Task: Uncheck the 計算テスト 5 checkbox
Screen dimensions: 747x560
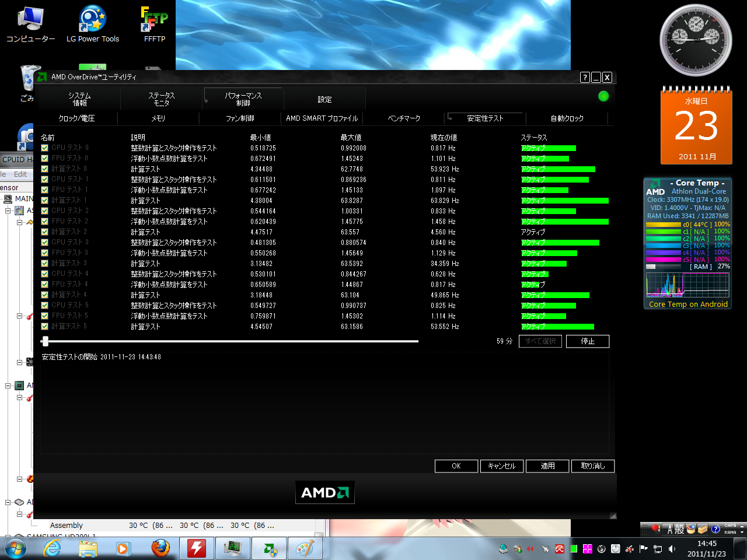Action: click(x=44, y=327)
